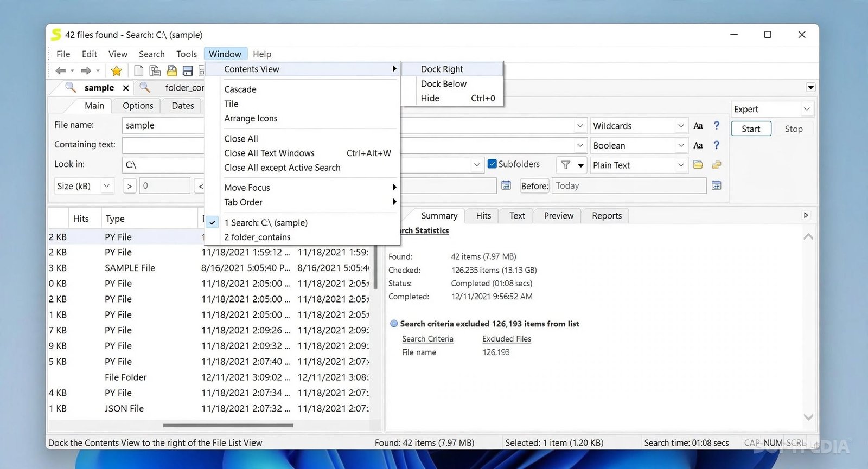868x469 pixels.
Task: Toggle the case sensitivity Aa icon in the Wildcards row
Action: click(x=698, y=126)
